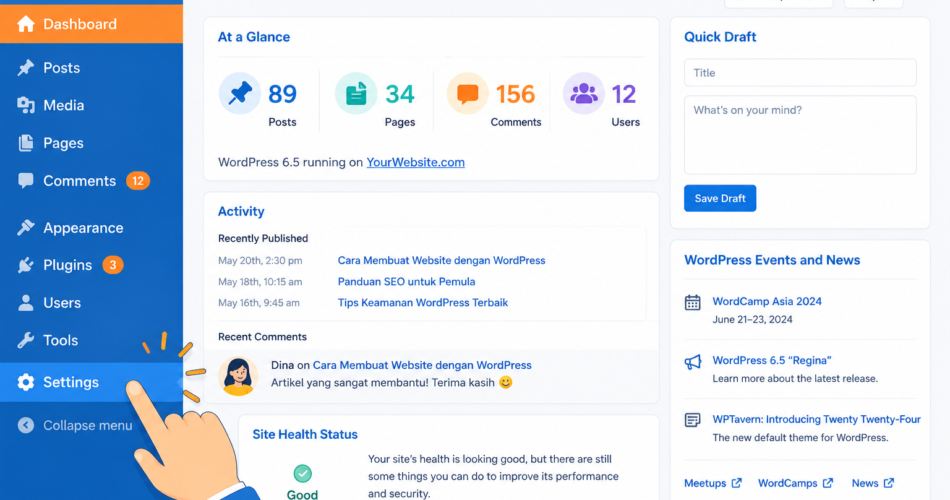The width and height of the screenshot is (950, 500).
Task: Click the Comments bubble icon in sidebar
Action: (25, 181)
